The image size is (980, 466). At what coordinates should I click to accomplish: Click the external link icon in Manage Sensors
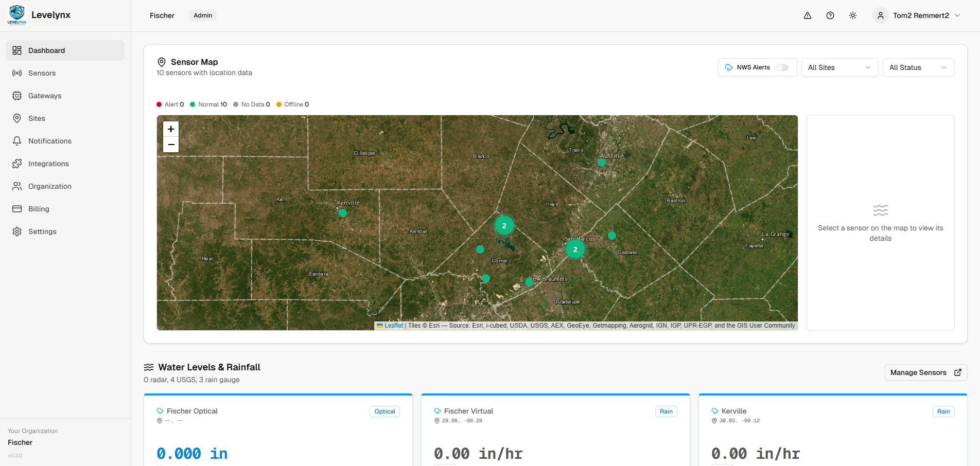pos(958,372)
